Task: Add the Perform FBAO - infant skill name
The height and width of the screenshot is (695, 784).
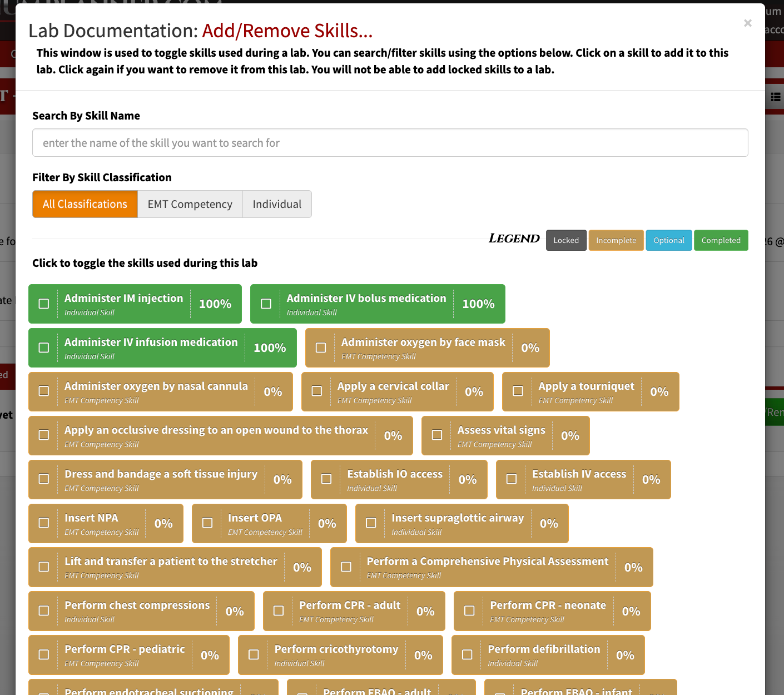Action: [x=577, y=691]
